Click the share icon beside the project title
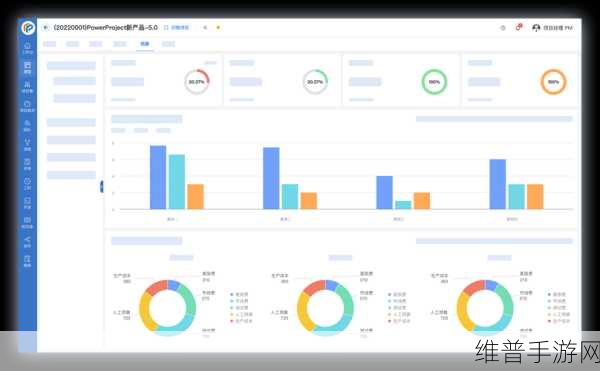This screenshot has height=371, width=600. click(205, 28)
